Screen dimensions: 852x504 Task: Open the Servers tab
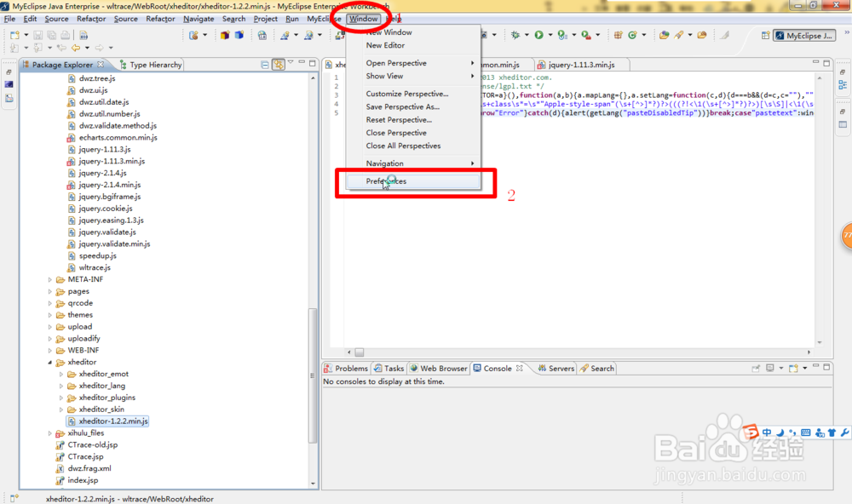[x=556, y=369]
